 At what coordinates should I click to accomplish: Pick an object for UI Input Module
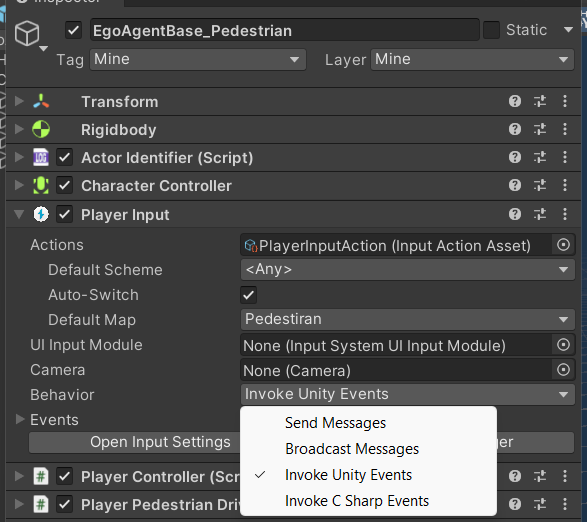[x=563, y=345]
